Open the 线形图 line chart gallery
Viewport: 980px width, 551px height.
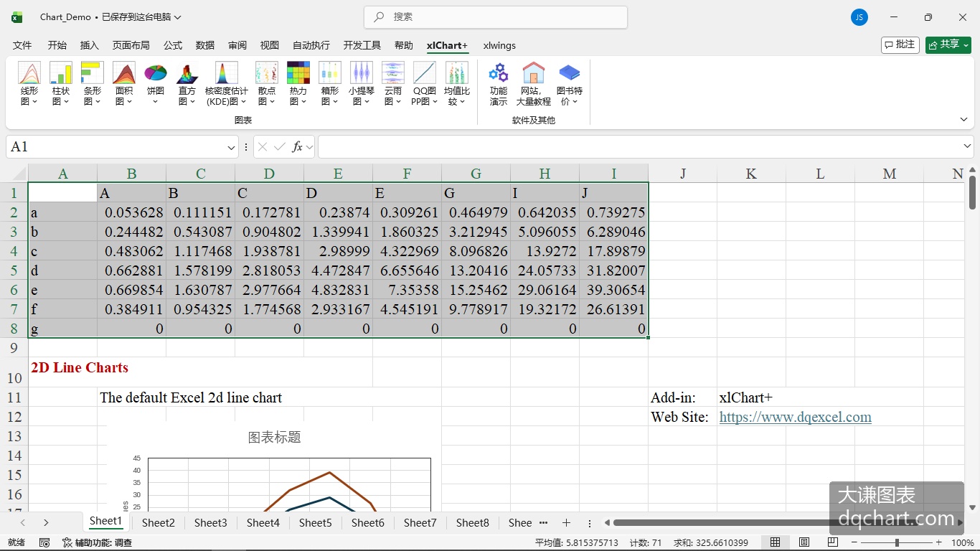point(29,84)
